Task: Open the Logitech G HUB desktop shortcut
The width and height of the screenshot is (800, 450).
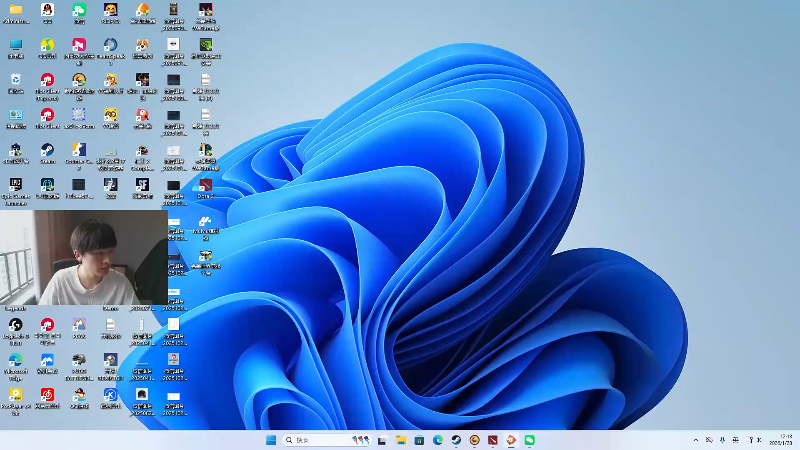Action: (x=16, y=326)
